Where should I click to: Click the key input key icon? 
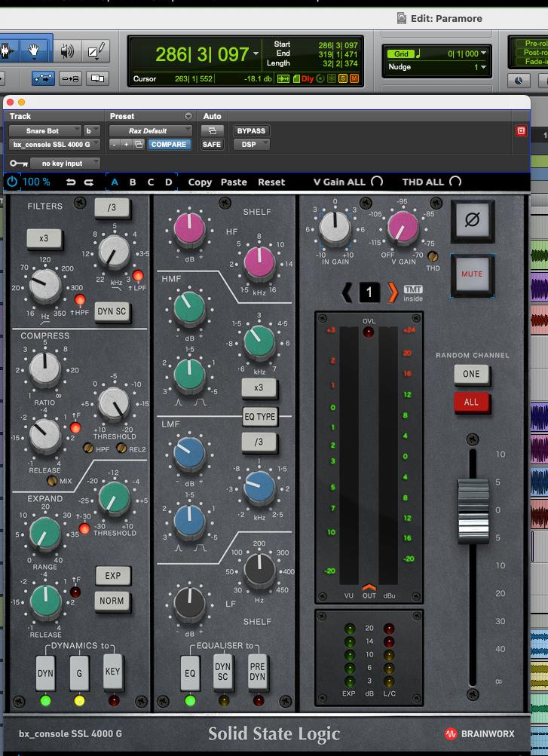[19, 164]
